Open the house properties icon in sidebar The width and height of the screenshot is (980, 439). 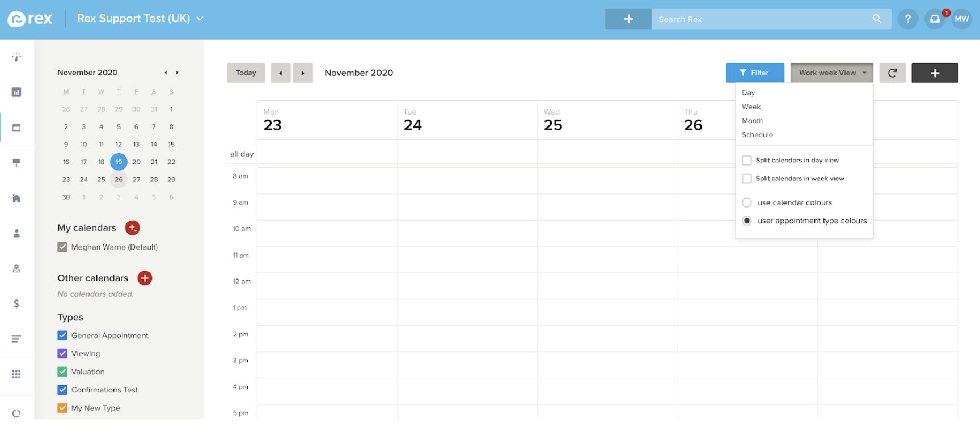tap(16, 198)
